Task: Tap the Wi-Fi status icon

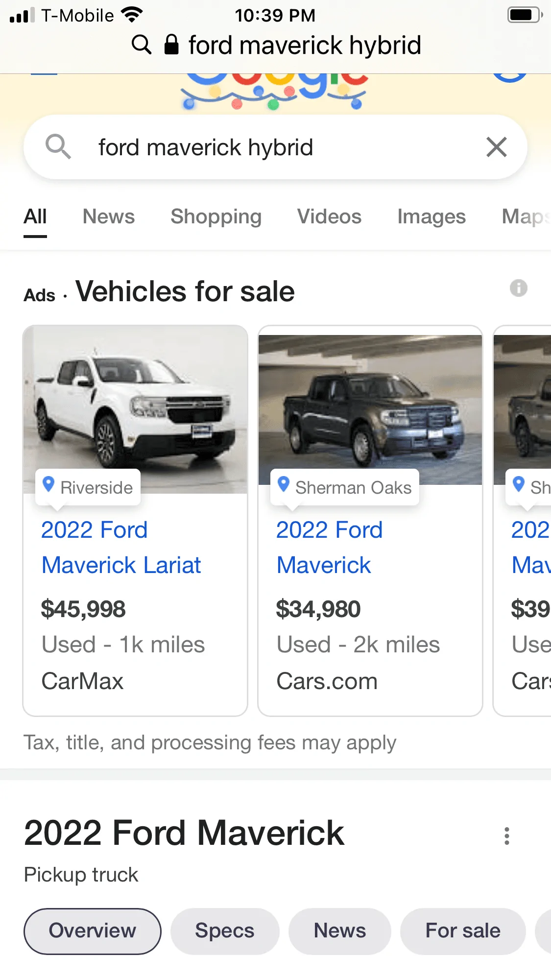Action: (132, 15)
